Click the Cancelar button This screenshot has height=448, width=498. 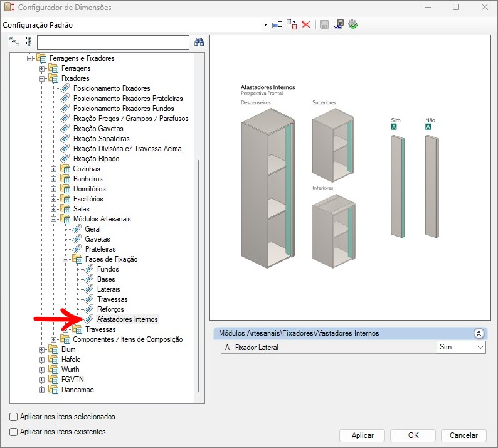click(464, 435)
